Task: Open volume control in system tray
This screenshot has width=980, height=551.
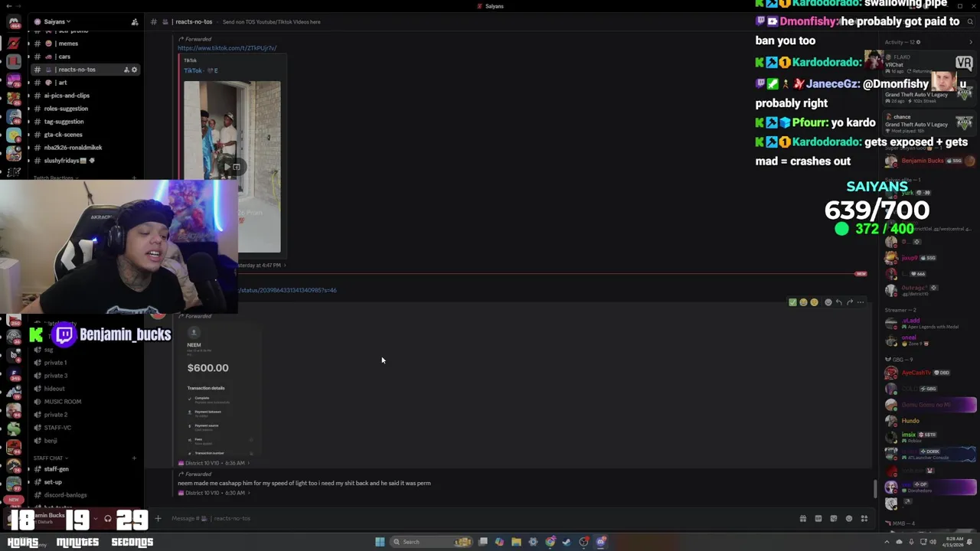Action: (933, 542)
